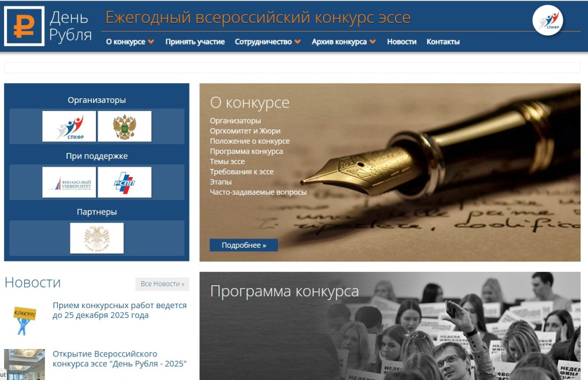Open news about submissions until 25 декабря
588x380 pixels.
tap(119, 310)
